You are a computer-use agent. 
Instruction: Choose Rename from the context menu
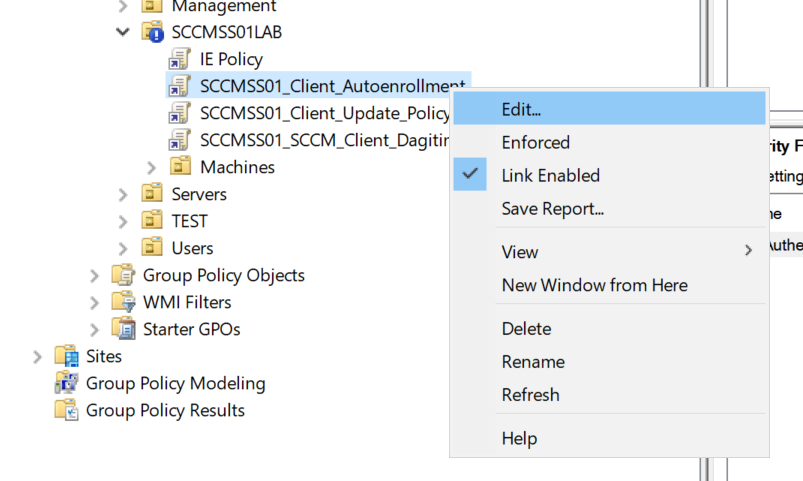[609, 362]
